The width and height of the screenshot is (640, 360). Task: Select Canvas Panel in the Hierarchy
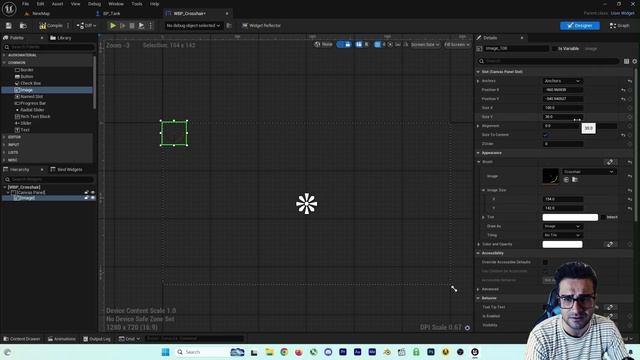(28, 192)
